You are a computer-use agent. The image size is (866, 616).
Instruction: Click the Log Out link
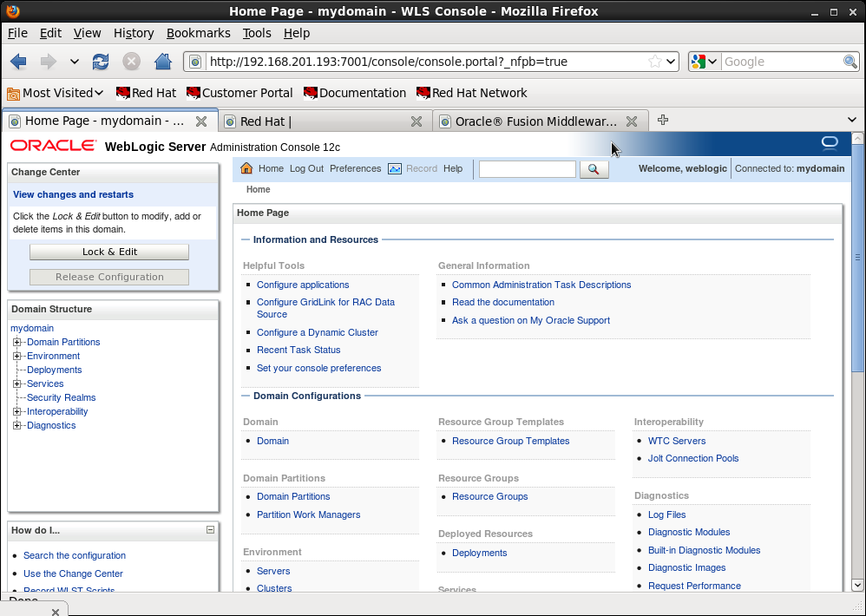[x=306, y=168]
